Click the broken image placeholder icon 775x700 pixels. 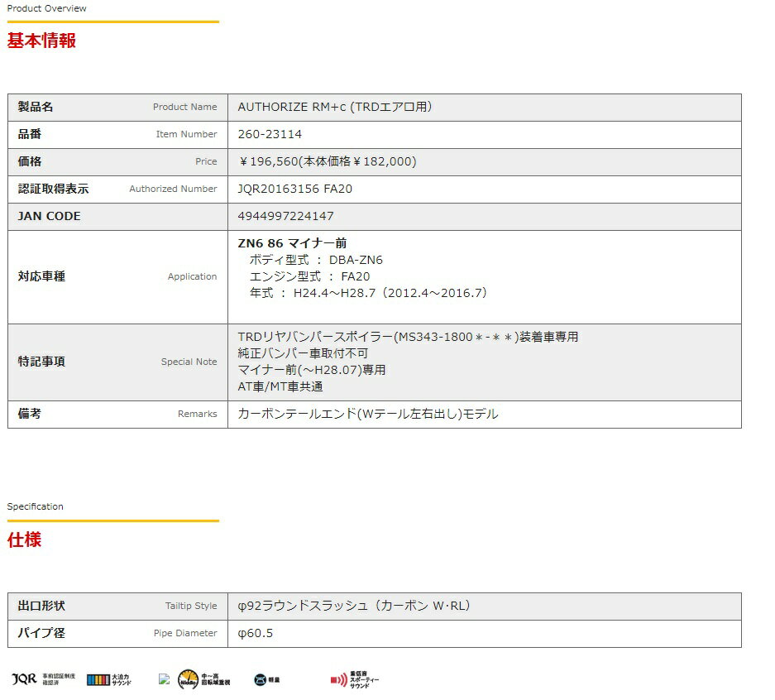tap(164, 679)
